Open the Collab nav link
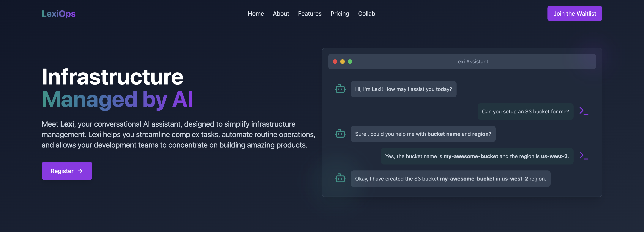The image size is (644, 232). click(x=367, y=13)
